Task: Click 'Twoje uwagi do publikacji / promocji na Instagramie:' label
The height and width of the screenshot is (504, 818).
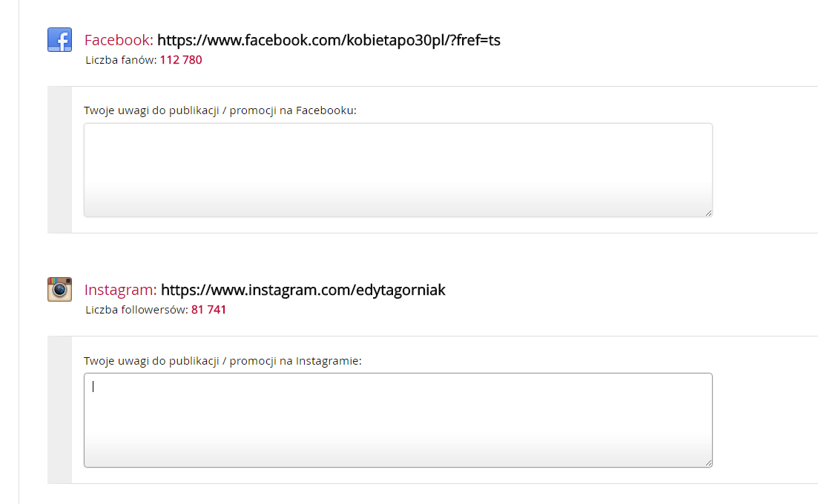Action: [x=222, y=361]
